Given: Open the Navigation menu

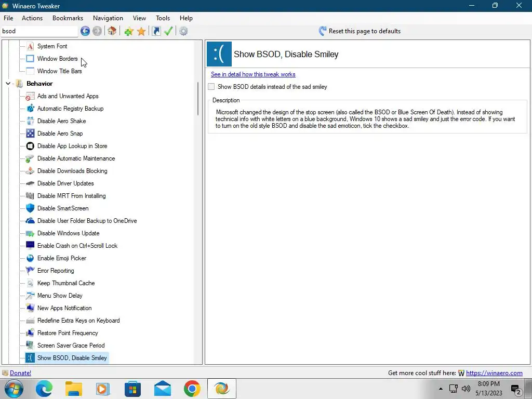Looking at the screenshot, I should pyautogui.click(x=108, y=18).
